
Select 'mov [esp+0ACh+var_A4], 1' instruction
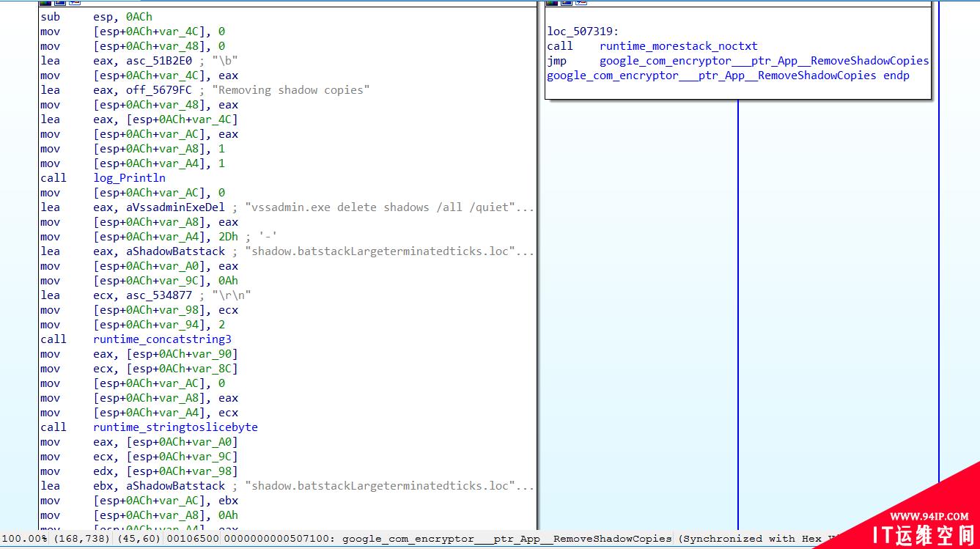(133, 163)
